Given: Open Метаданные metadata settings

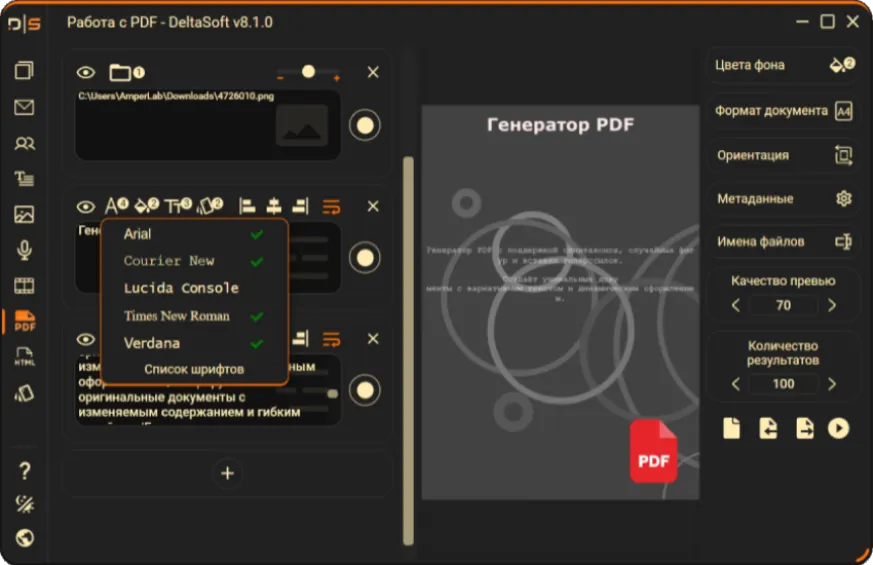Looking at the screenshot, I should [783, 198].
